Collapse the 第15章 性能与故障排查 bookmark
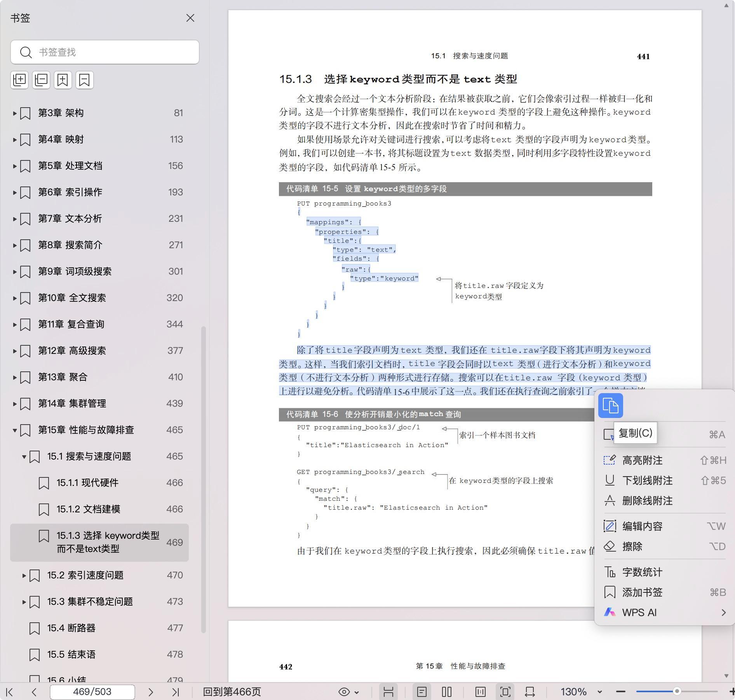The image size is (735, 700). tap(14, 430)
